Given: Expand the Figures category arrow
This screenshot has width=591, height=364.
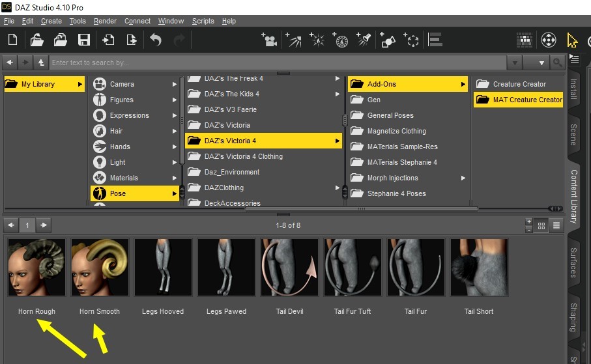Looking at the screenshot, I should pyautogui.click(x=175, y=100).
